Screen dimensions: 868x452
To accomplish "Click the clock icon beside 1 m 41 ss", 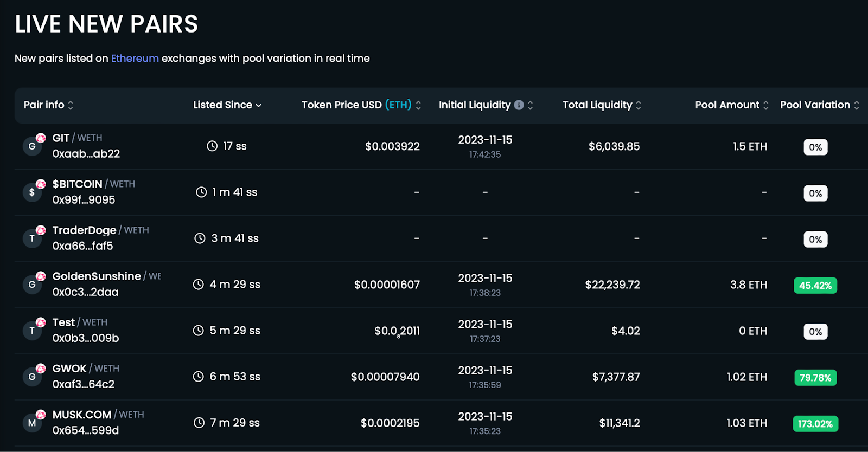I will 201,192.
